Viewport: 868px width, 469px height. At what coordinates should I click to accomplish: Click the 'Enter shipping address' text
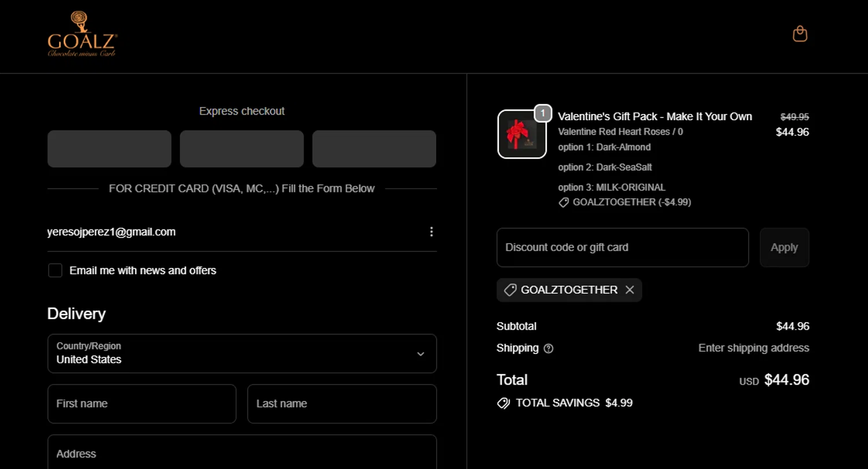click(753, 348)
